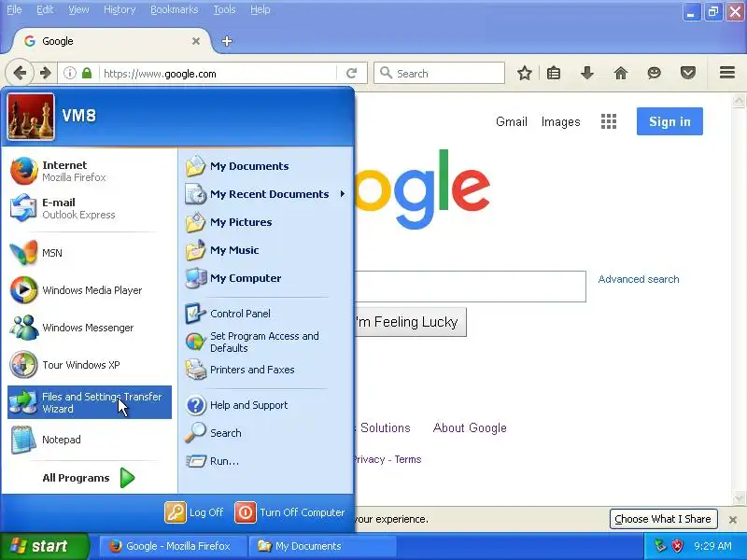Click the Firefox back arrow button
The width and height of the screenshot is (747, 560).
(x=20, y=74)
